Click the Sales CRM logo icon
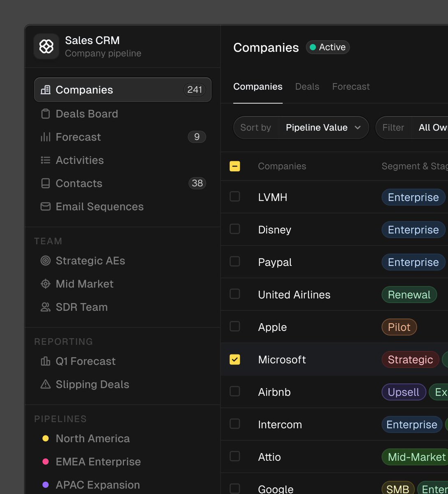Image resolution: width=448 pixels, height=494 pixels. [46, 47]
